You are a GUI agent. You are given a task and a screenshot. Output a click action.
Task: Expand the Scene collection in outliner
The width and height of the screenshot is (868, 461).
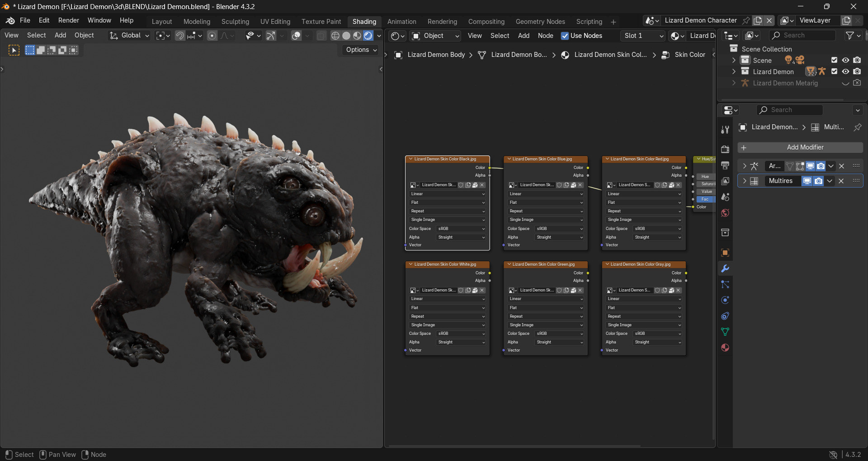734,60
